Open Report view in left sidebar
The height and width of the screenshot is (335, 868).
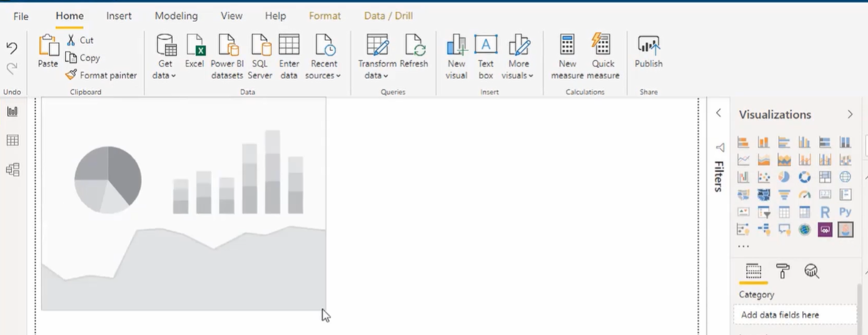(x=13, y=111)
